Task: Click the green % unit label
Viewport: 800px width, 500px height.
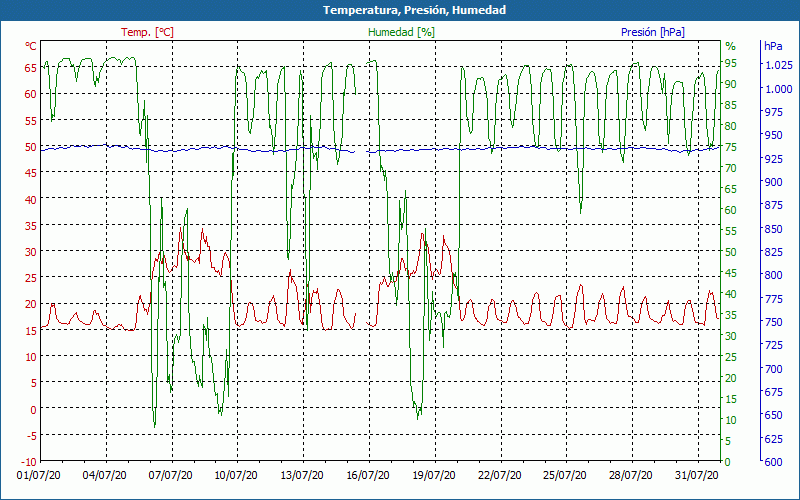Action: (x=731, y=46)
